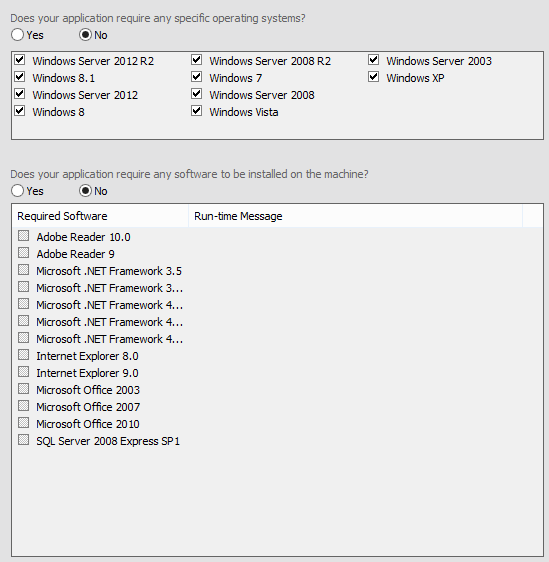Uncheck the Windows 8.1 checkbox
Viewport: 549px width, 562px height.
tap(20, 77)
